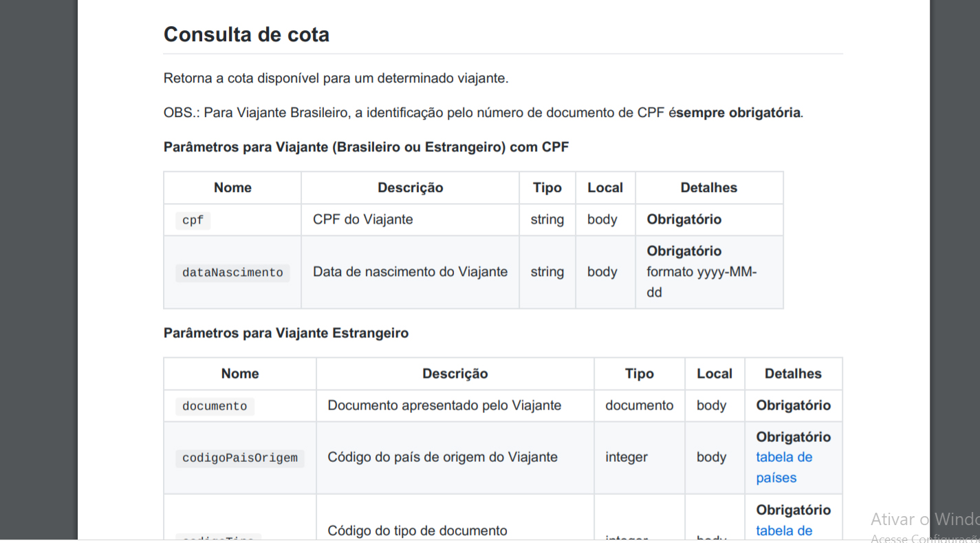Click the dataNascimento parameter code cell
The image size is (980, 543).
coord(232,273)
